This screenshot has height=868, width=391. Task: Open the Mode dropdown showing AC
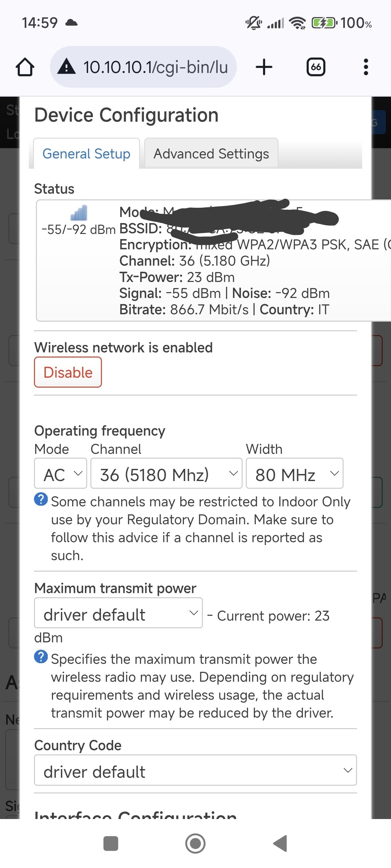click(x=61, y=473)
